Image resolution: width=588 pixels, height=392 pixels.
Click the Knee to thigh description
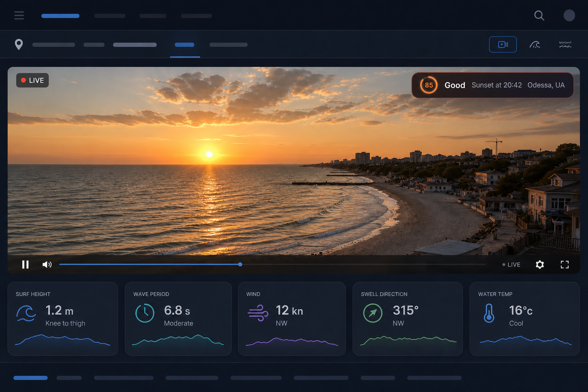(x=65, y=323)
